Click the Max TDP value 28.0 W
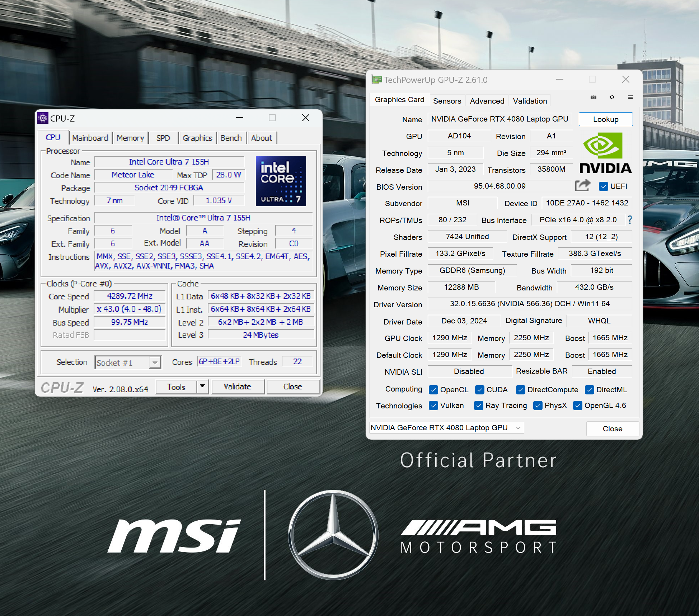Image resolution: width=699 pixels, height=616 pixels. pos(229,175)
